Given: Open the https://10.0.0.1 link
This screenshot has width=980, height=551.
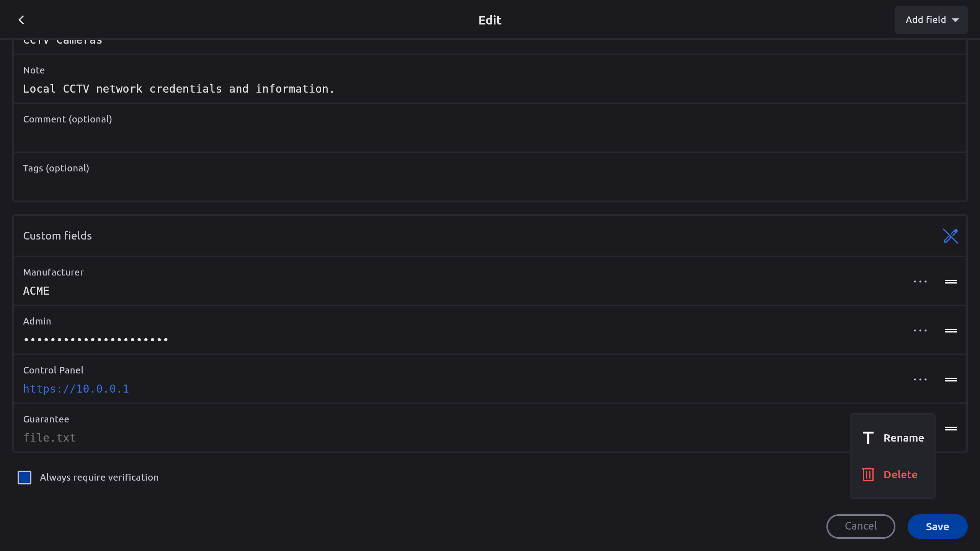Looking at the screenshot, I should [x=76, y=389].
